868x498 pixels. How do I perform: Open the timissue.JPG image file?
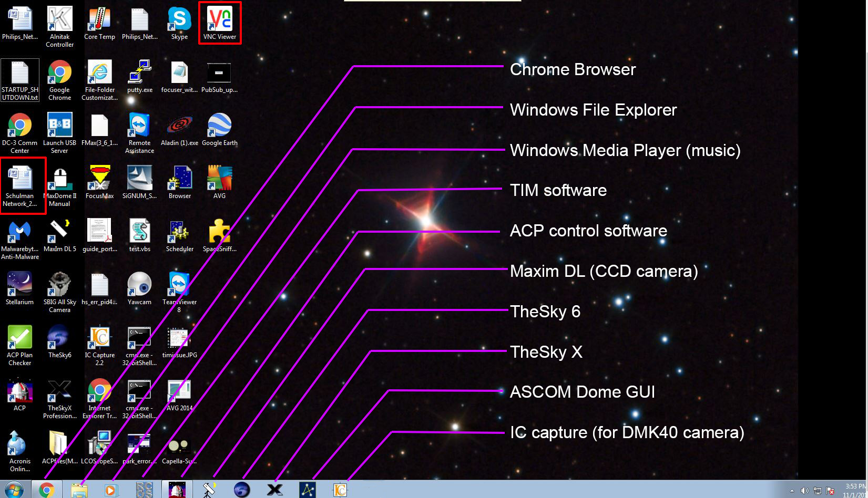pos(179,341)
